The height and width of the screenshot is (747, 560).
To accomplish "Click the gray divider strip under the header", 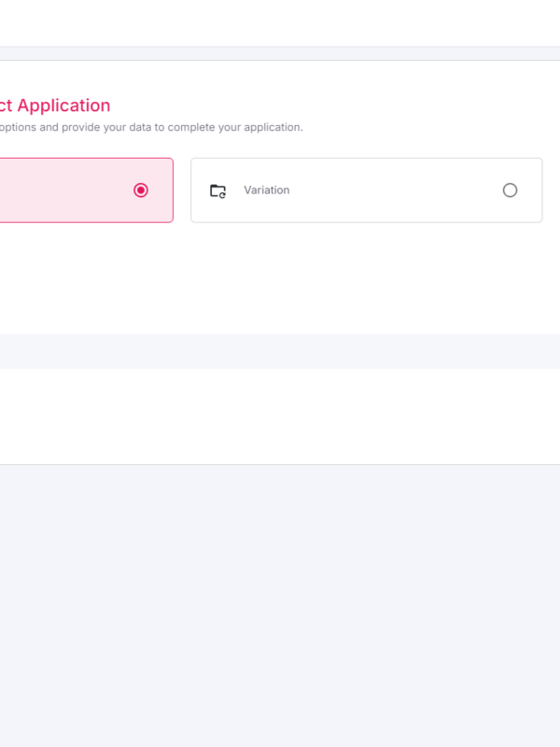I will pyautogui.click(x=280, y=53).
